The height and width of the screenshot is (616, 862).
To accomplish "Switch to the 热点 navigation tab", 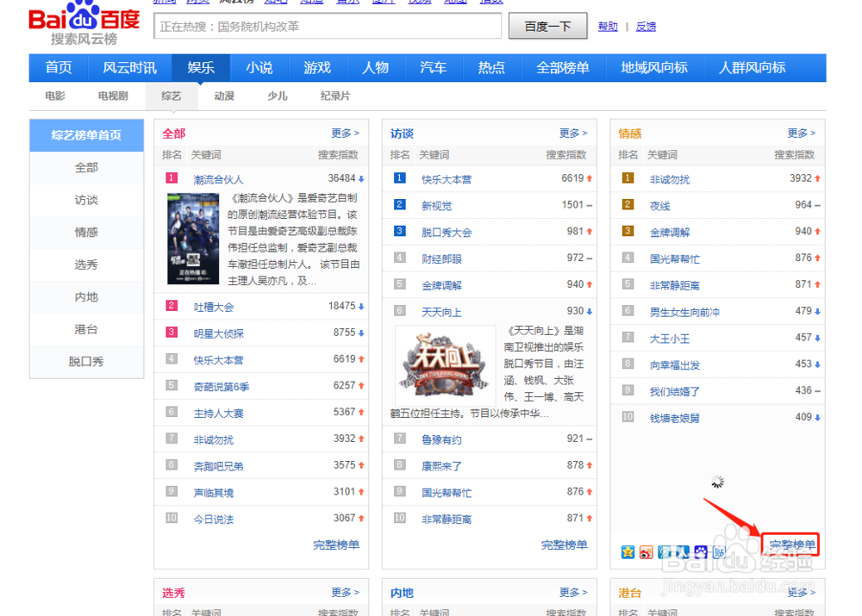I will click(x=491, y=67).
